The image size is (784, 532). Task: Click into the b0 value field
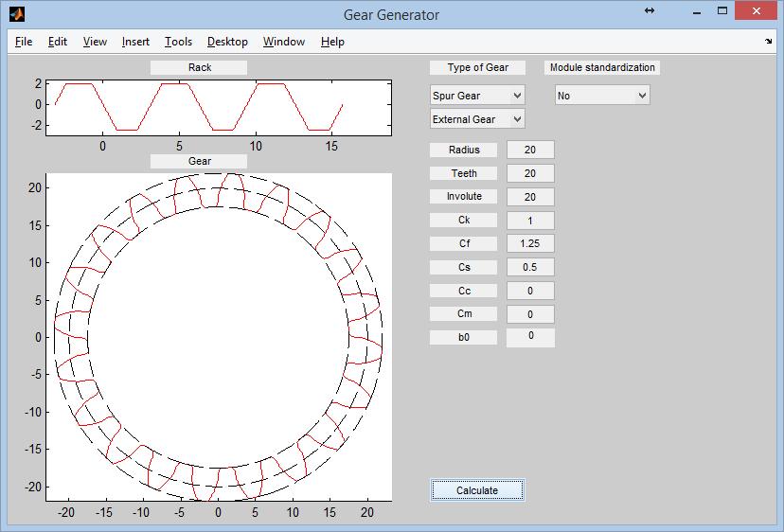coord(530,338)
